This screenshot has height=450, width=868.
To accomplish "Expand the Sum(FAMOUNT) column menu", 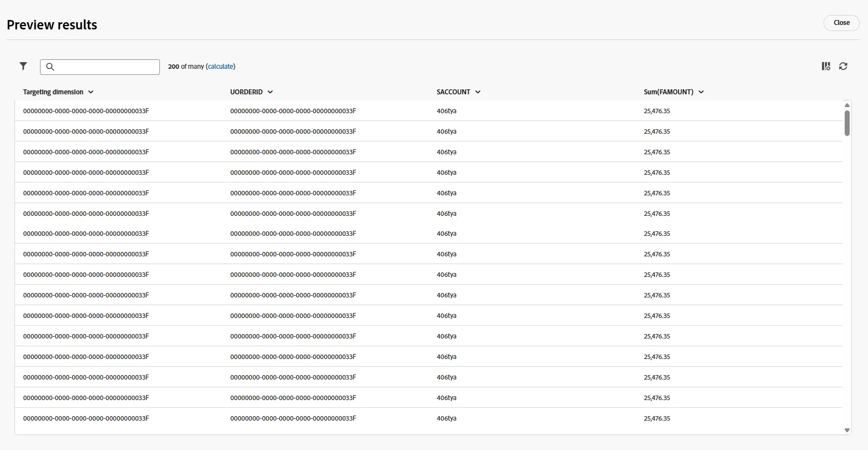I will pos(701,92).
